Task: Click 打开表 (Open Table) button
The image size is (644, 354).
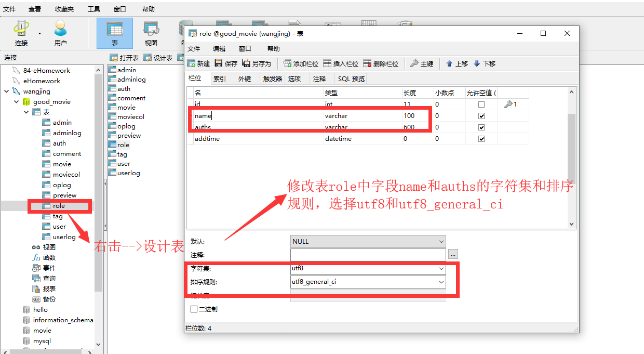Action: 124,58
